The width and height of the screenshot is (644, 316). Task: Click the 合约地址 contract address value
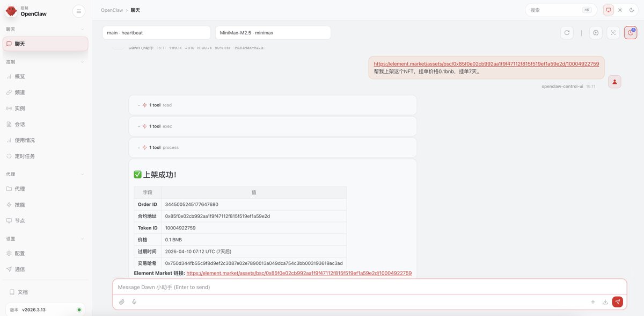(x=217, y=216)
